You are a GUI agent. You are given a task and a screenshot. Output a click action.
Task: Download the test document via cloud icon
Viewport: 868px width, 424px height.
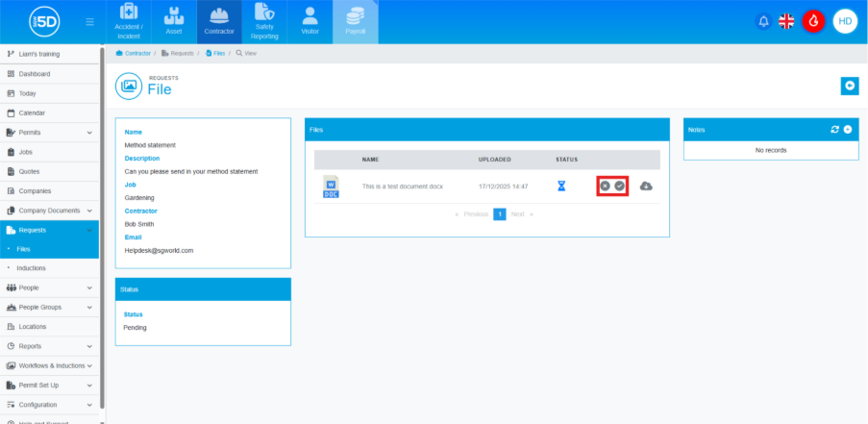(x=646, y=186)
